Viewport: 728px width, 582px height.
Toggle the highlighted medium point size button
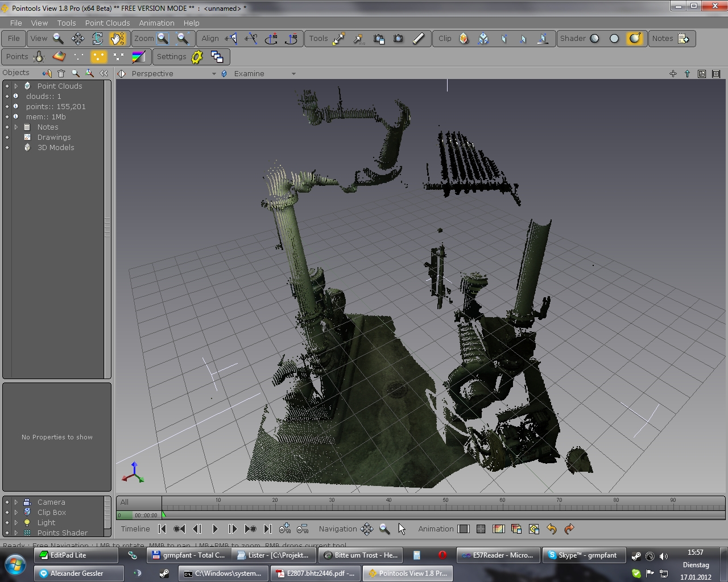98,57
